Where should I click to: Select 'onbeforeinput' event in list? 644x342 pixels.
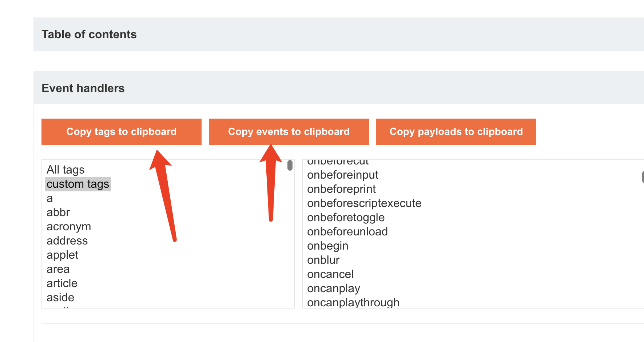pyautogui.click(x=342, y=175)
